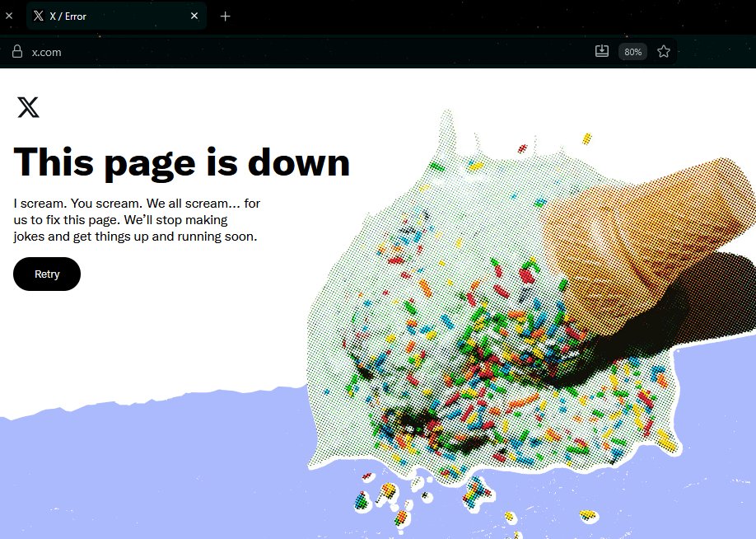Reset the 80% zoom level indicator
756x539 pixels.
tap(632, 52)
